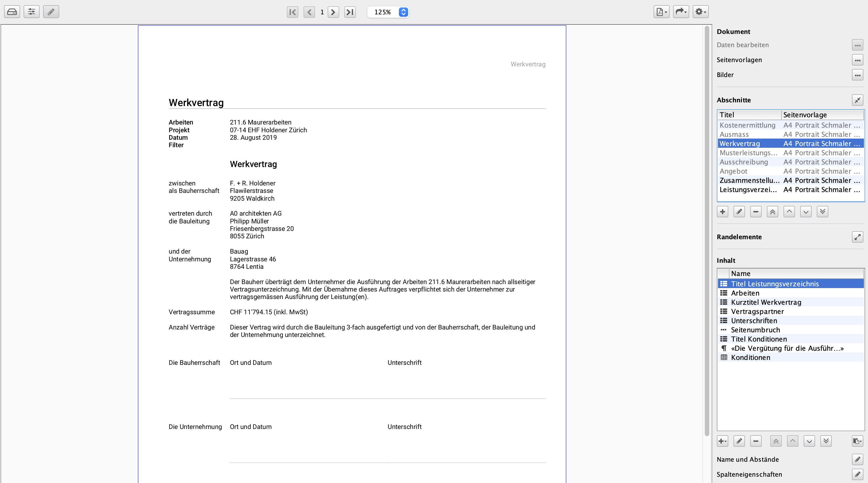Open the gear settings dropdown menu

[700, 12]
